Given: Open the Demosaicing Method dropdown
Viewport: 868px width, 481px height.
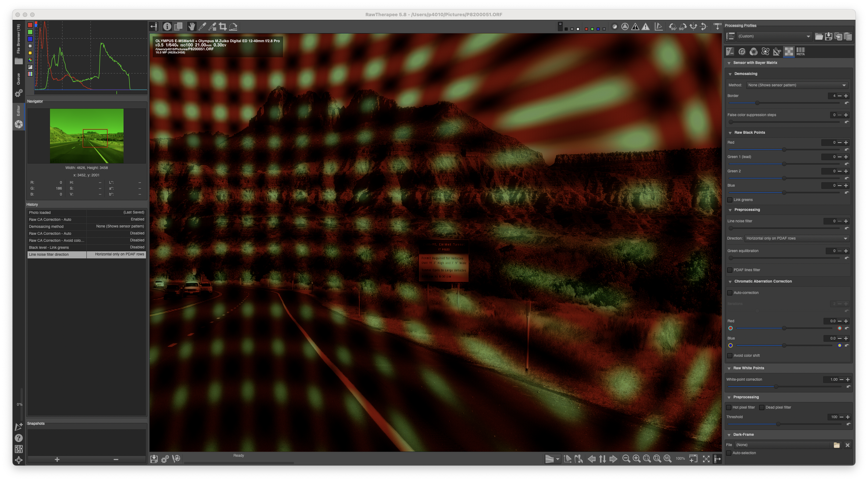Looking at the screenshot, I should coord(797,85).
